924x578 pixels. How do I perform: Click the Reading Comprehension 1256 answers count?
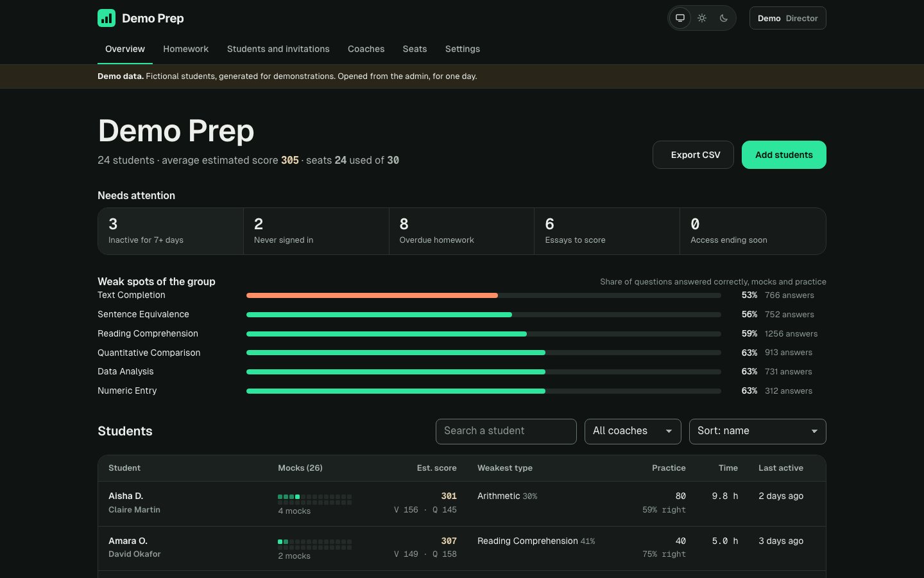(791, 334)
